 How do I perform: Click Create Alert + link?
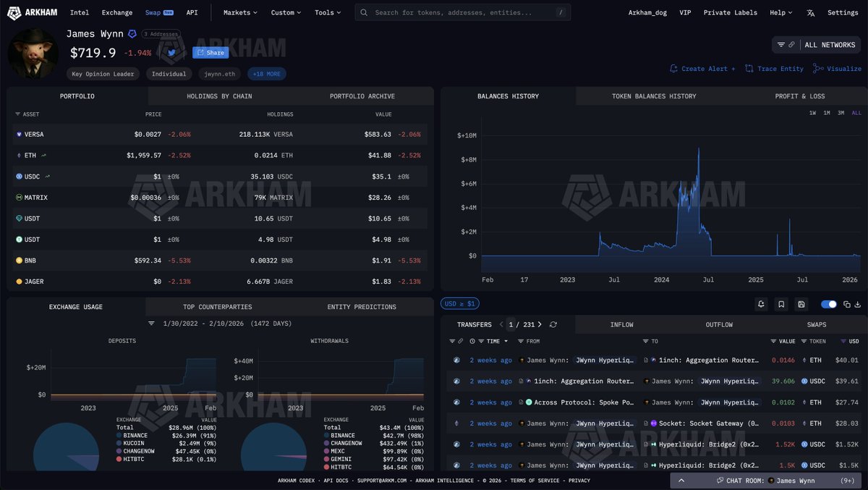(x=702, y=69)
